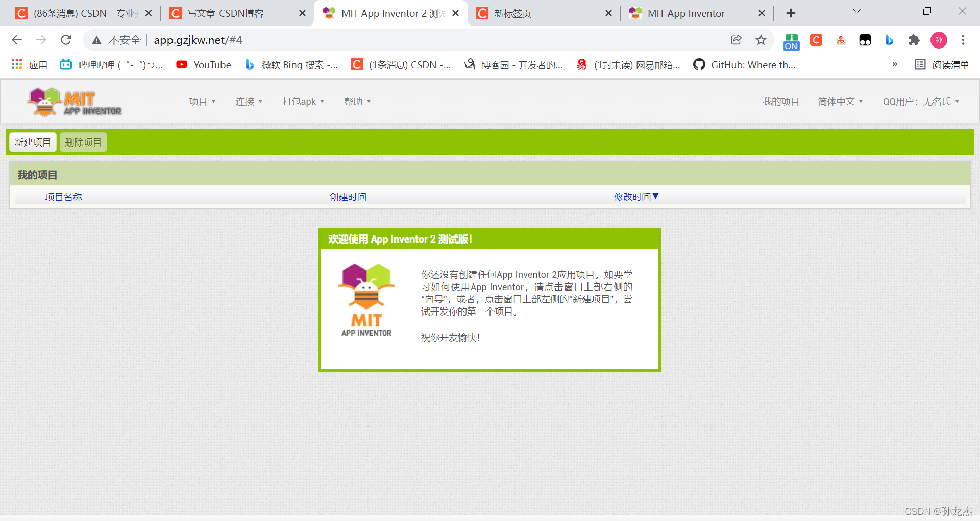
Task: Open Chrome's three-dot menu
Action: tap(963, 40)
